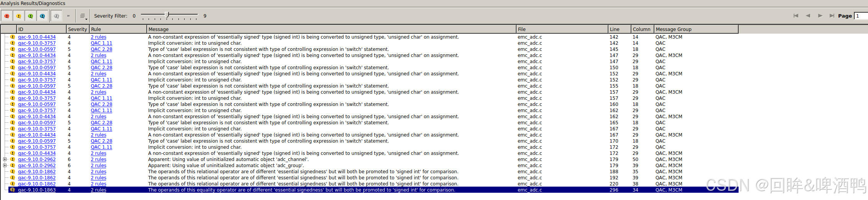This screenshot has height=200, width=868.
Task: Select 'Implicit conversion' message on line 172
Action: pyautogui.click(x=195, y=147)
